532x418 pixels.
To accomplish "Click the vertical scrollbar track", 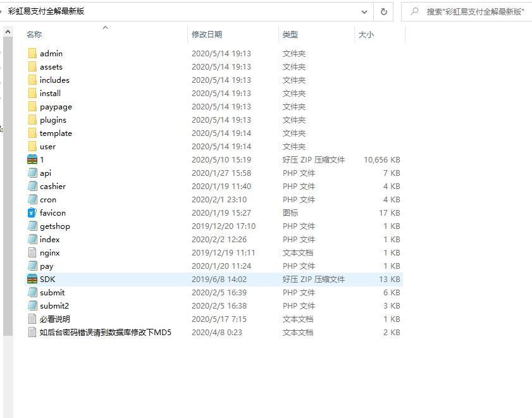I will point(8,187).
